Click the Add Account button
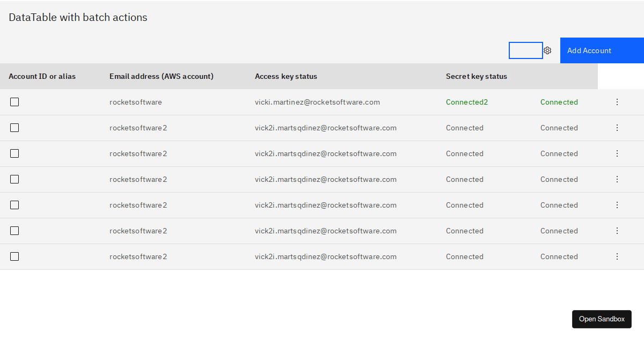 coord(602,50)
